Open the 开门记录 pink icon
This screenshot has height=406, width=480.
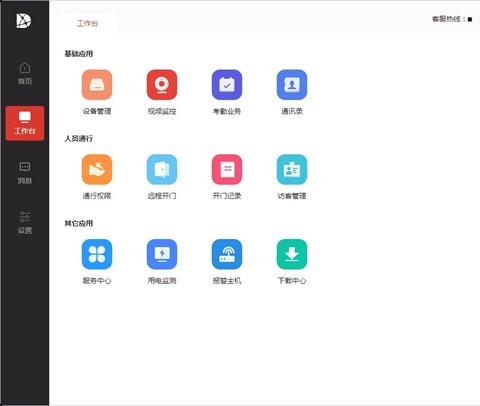[227, 169]
